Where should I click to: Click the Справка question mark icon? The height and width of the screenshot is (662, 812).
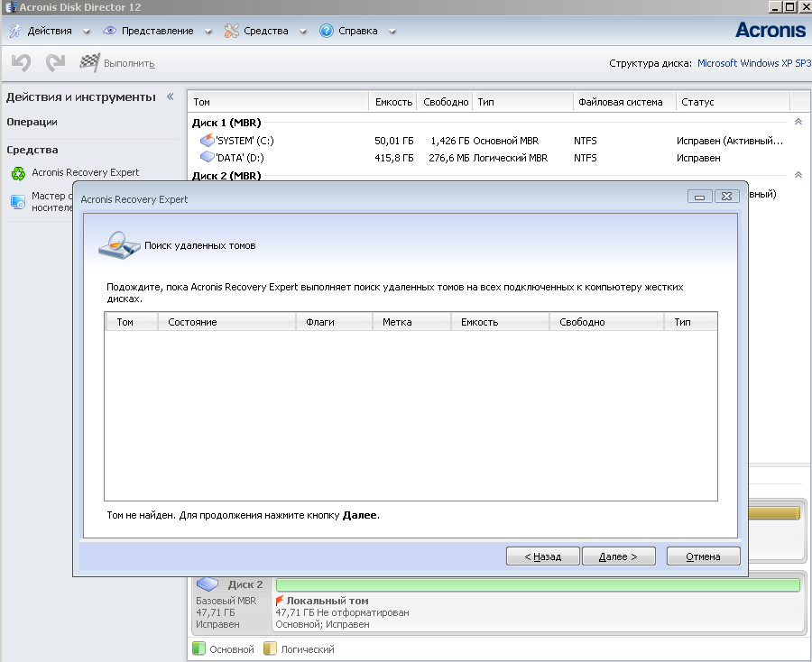click(x=327, y=31)
